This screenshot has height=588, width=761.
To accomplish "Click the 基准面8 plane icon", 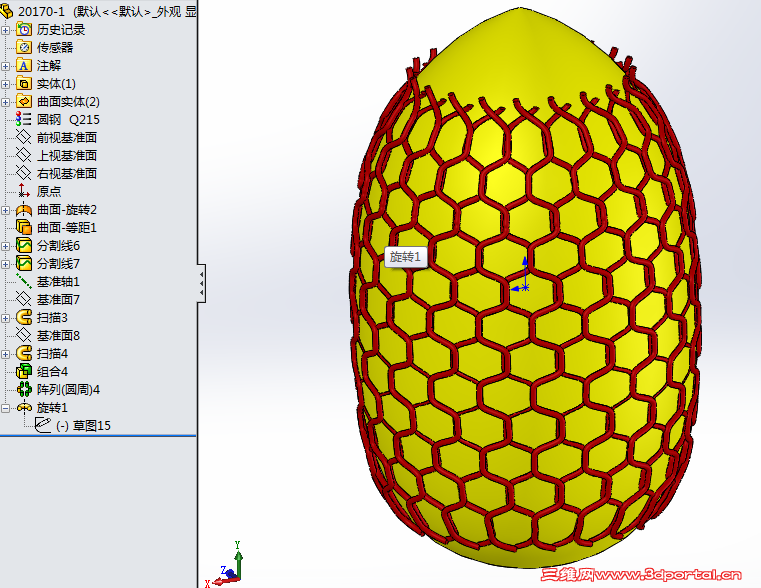I will point(24,335).
